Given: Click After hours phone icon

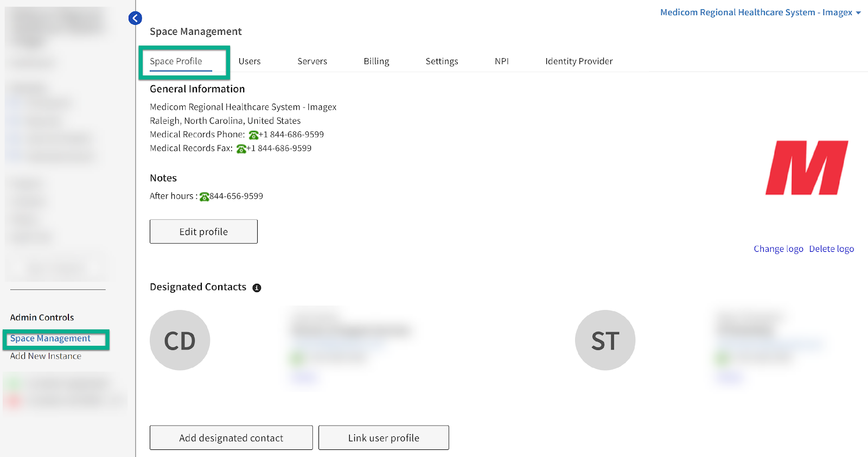Looking at the screenshot, I should pos(204,196).
